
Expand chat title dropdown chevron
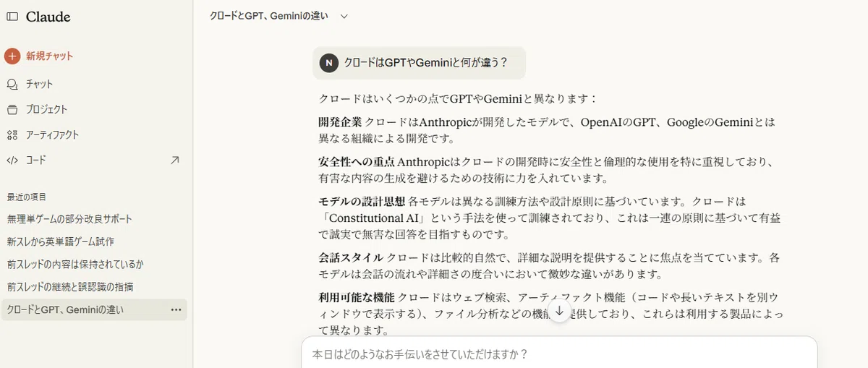[x=344, y=16]
